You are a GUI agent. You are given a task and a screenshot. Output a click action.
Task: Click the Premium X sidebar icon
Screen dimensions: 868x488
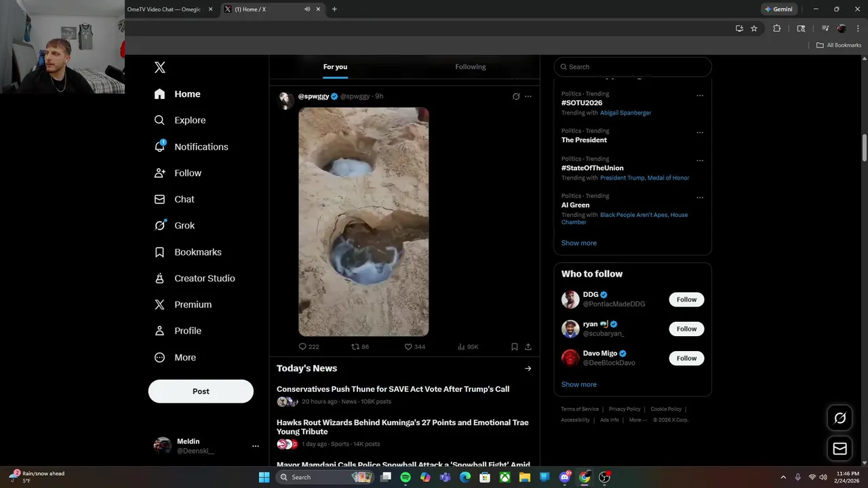click(x=159, y=305)
